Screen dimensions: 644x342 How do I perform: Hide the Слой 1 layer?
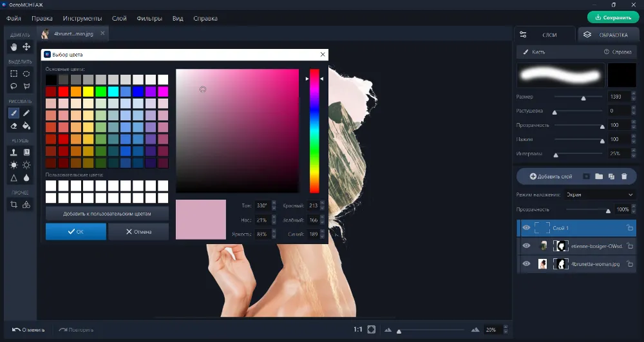(x=526, y=228)
